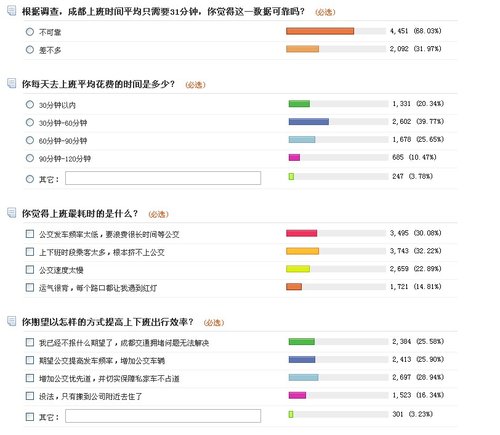Tick the 没法,只有搬到公司附近去住了 checkbox
500x435 pixels.
30,396
